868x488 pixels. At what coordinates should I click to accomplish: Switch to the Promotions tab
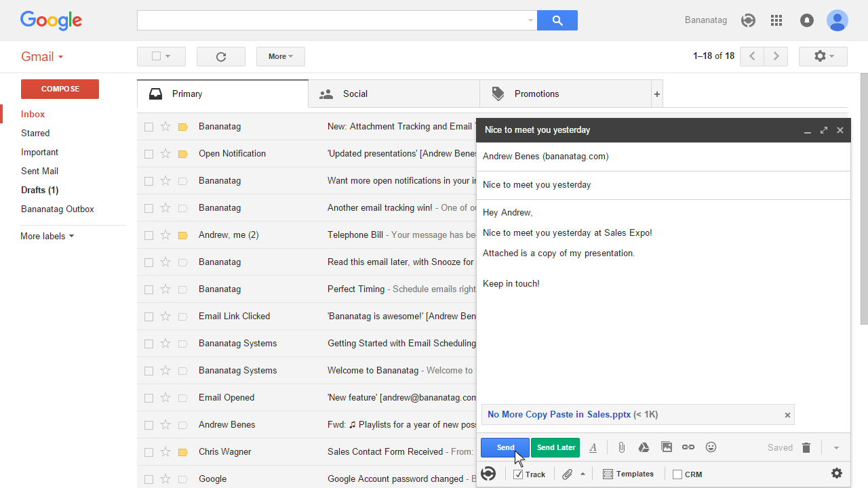[x=566, y=94]
